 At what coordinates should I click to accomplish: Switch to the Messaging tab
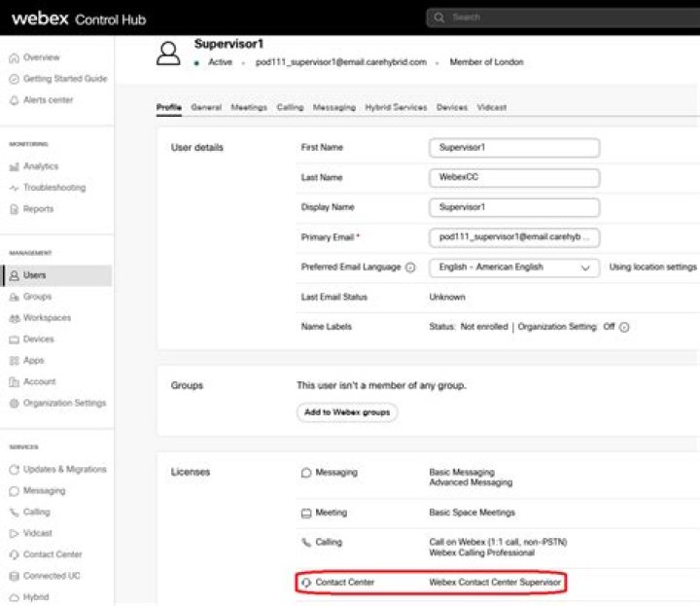tap(334, 107)
